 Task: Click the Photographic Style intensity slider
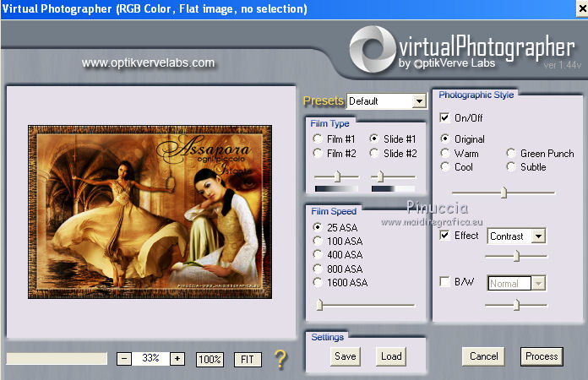pyautogui.click(x=504, y=193)
